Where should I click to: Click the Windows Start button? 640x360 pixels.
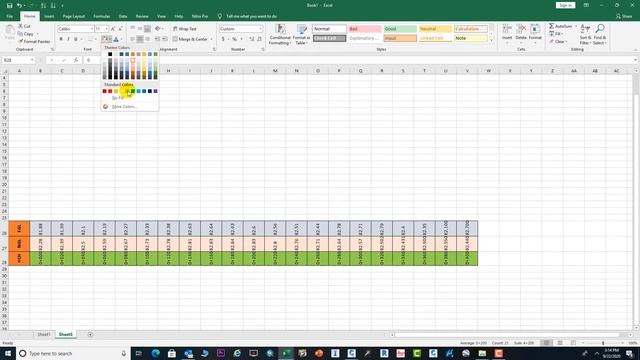pyautogui.click(x=8, y=353)
